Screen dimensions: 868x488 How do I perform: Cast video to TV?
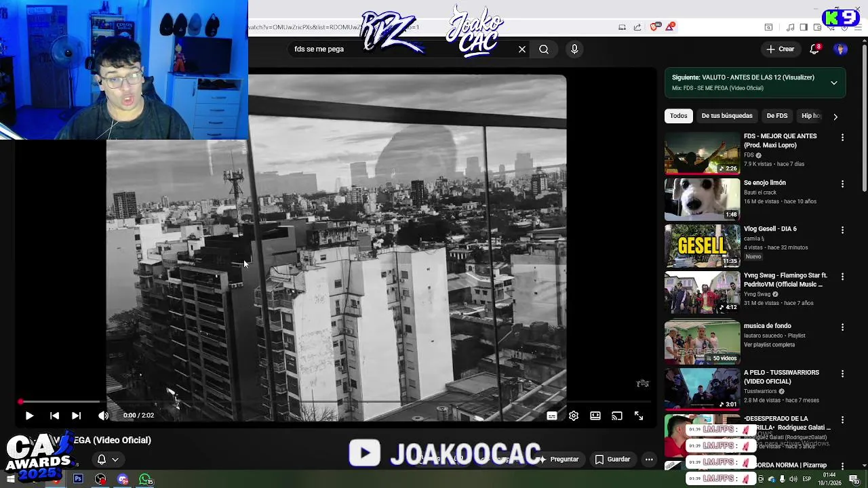tap(617, 415)
